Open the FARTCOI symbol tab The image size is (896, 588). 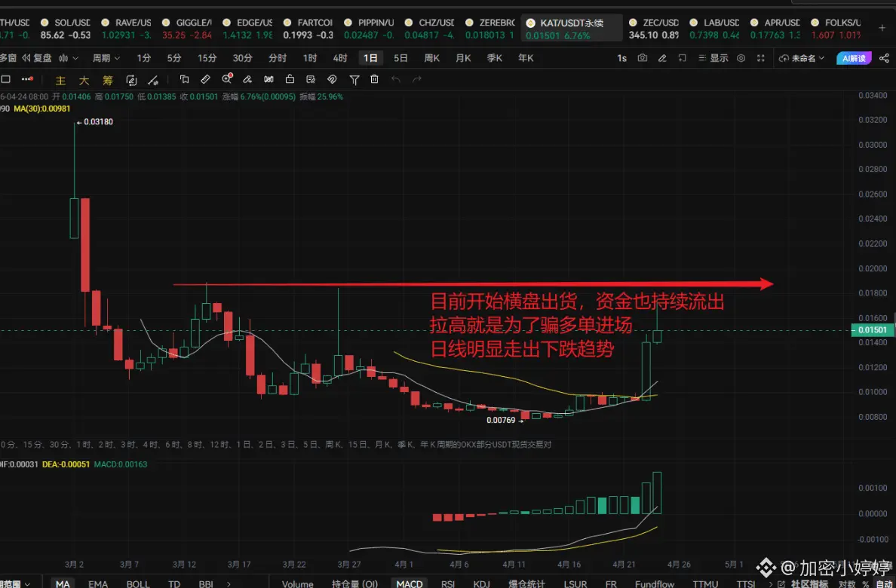point(308,28)
